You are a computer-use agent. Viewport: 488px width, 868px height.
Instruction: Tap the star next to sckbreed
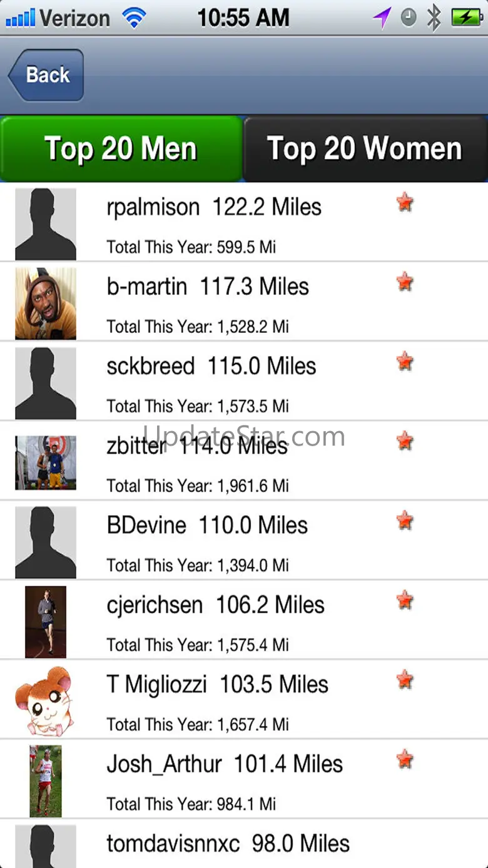click(x=405, y=362)
